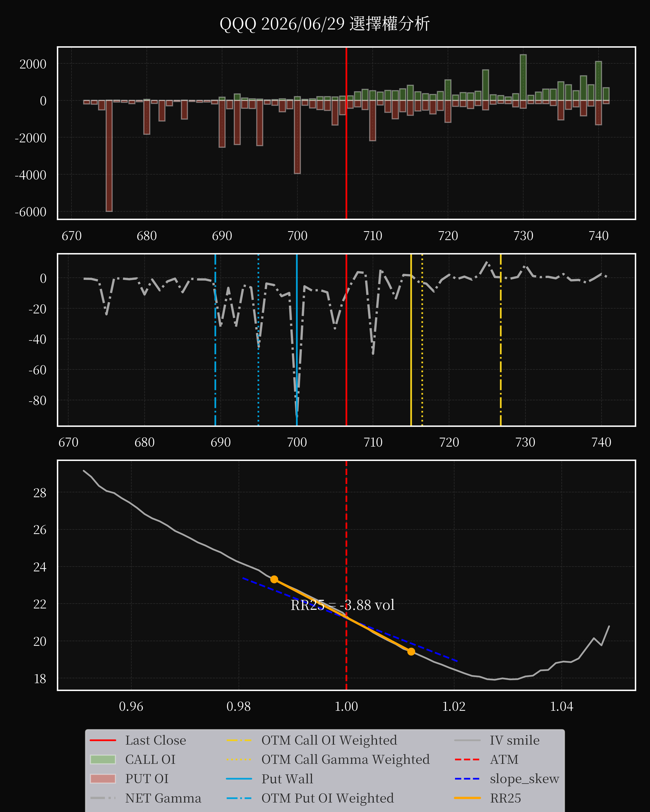The image size is (650, 812).
Task: Click the solid blue Put Wall line in gamma chart
Action: tap(297, 340)
